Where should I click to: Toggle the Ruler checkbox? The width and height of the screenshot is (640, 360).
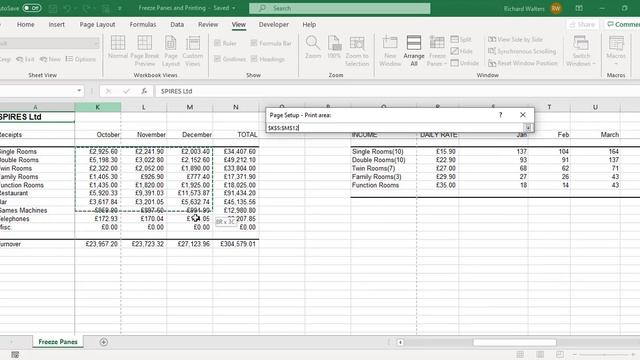click(225, 43)
